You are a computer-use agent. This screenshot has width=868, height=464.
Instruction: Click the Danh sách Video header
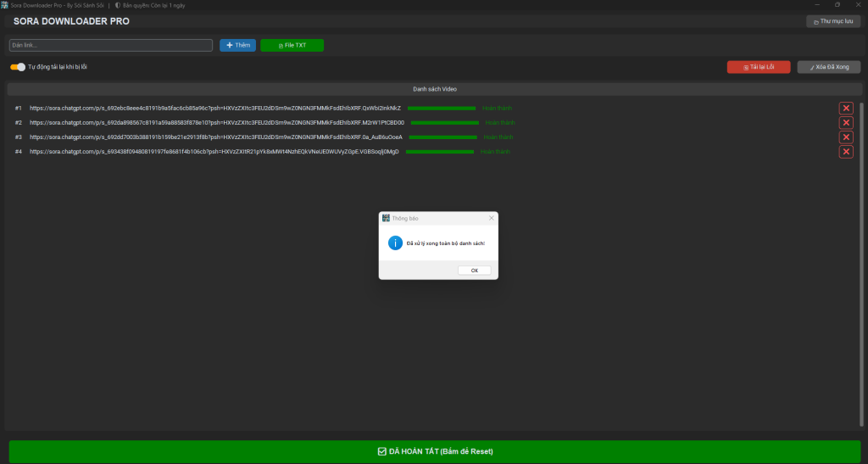435,89
